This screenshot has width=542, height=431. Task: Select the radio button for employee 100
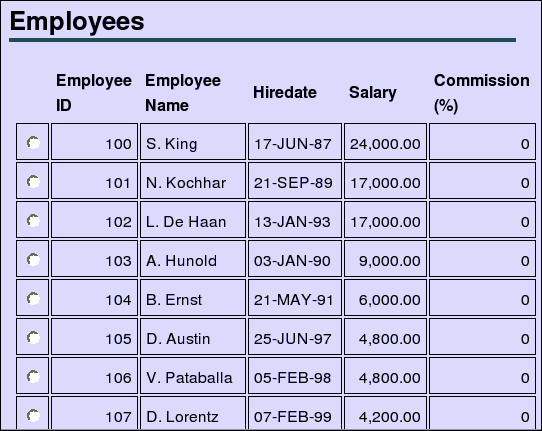pos(33,142)
